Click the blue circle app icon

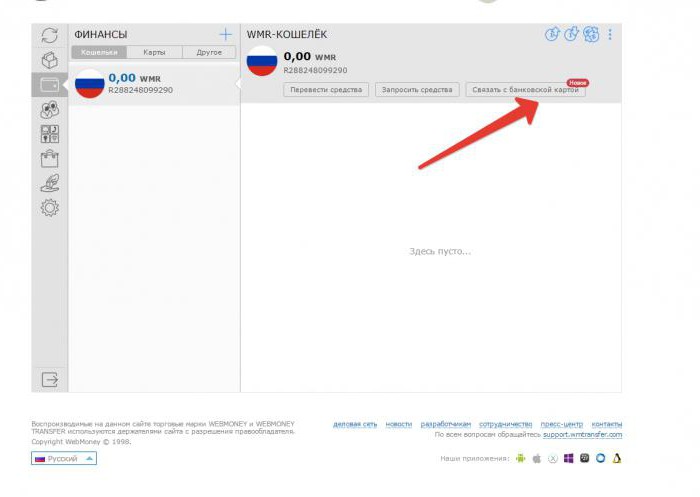point(600,459)
